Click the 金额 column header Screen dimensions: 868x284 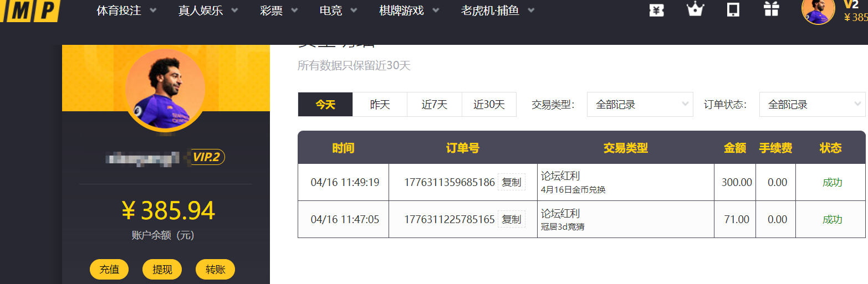pos(735,148)
